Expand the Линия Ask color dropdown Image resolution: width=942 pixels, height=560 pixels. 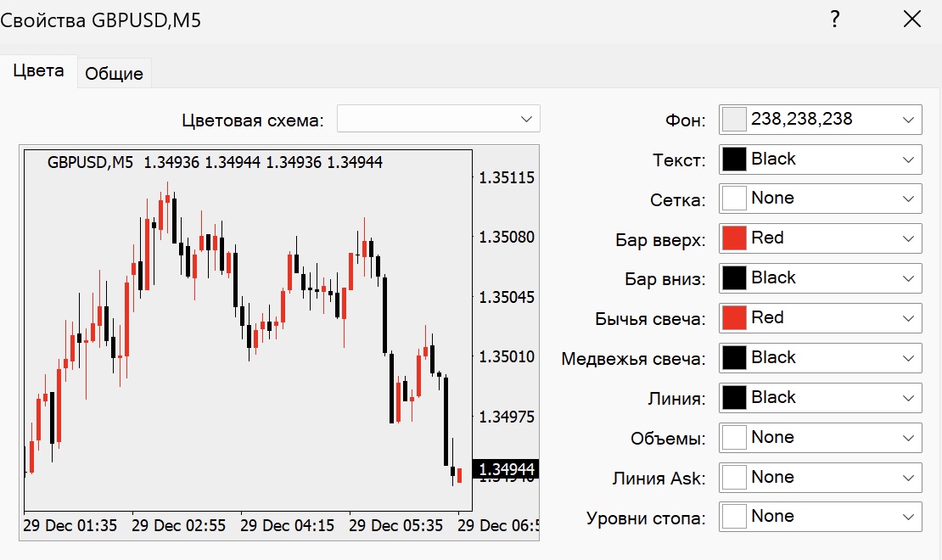pos(909,478)
